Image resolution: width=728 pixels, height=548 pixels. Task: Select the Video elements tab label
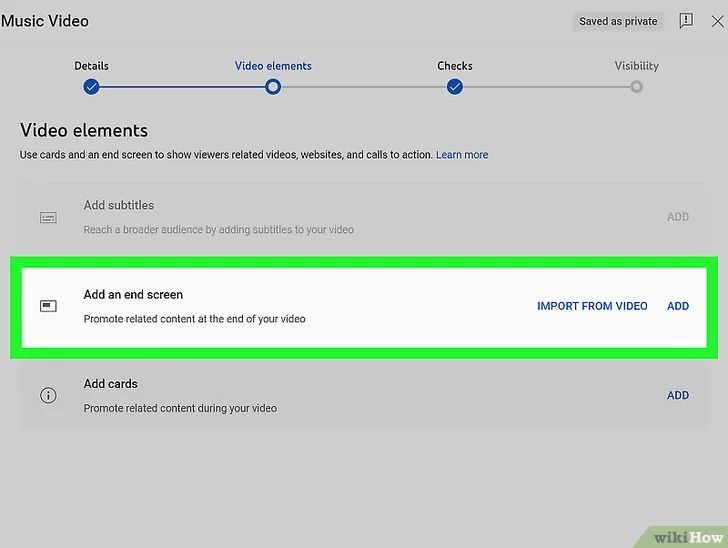[x=273, y=66]
